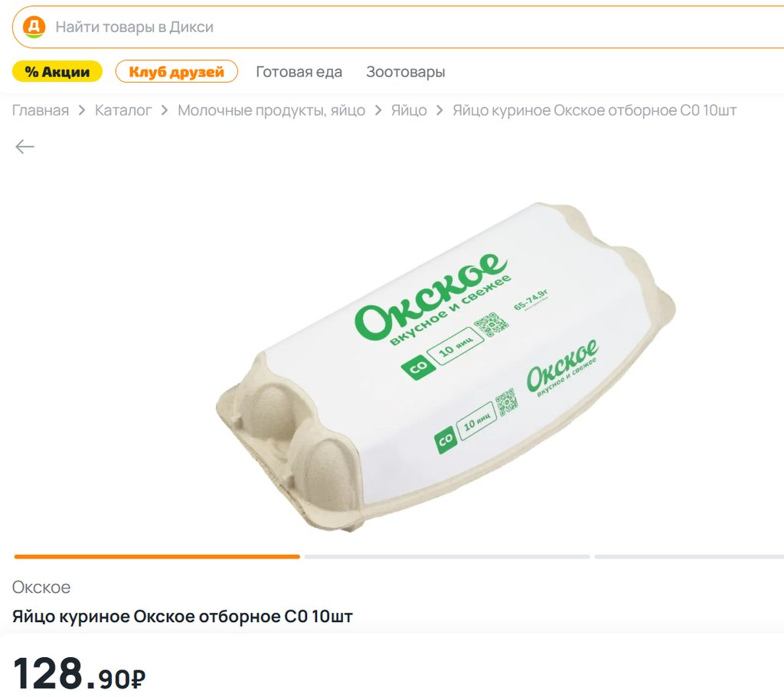Go to Молочные продукты, яйцо breadcrumb

point(271,111)
